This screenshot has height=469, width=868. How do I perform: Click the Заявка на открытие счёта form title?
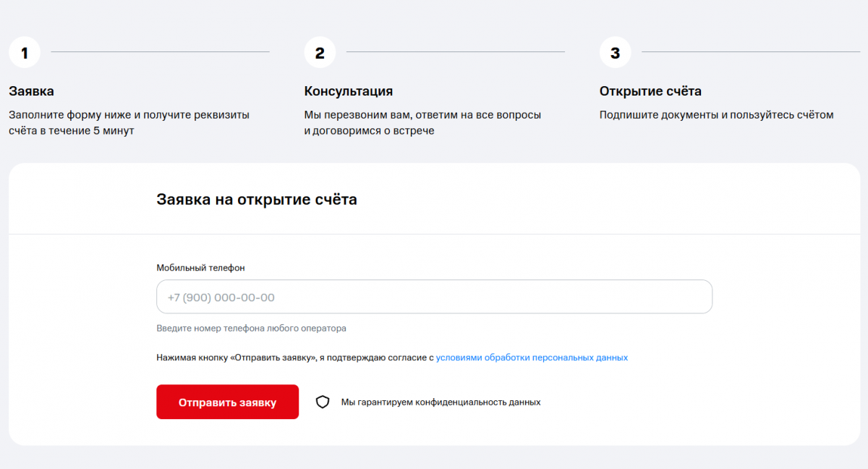pyautogui.click(x=257, y=199)
